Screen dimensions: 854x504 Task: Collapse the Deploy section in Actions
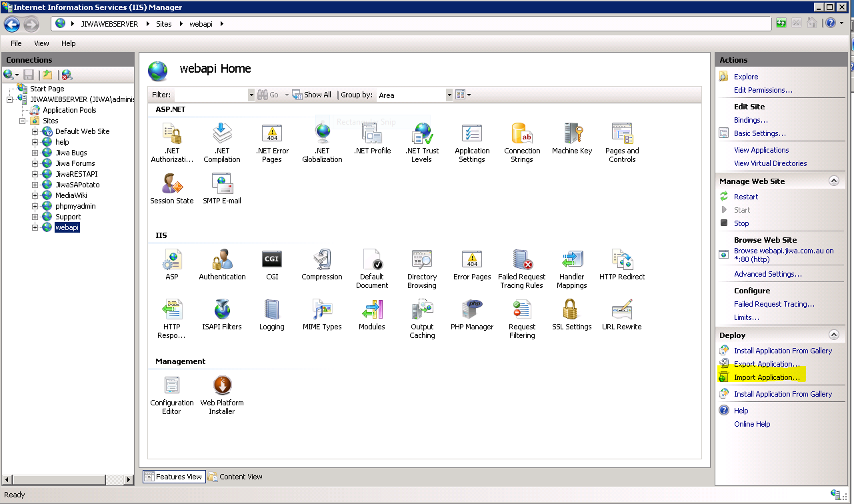pos(833,335)
